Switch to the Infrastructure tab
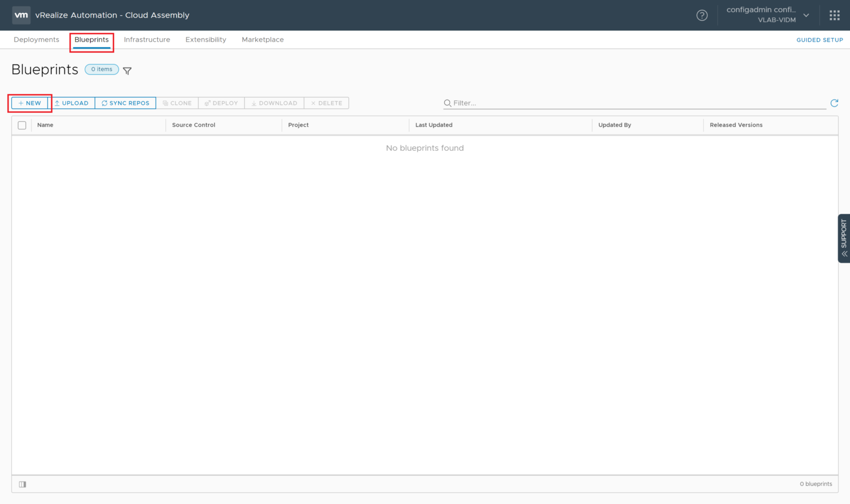 [x=147, y=40]
